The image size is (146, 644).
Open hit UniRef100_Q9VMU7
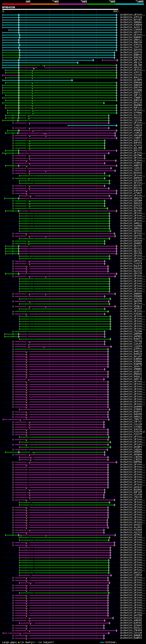pyautogui.click(x=131, y=366)
